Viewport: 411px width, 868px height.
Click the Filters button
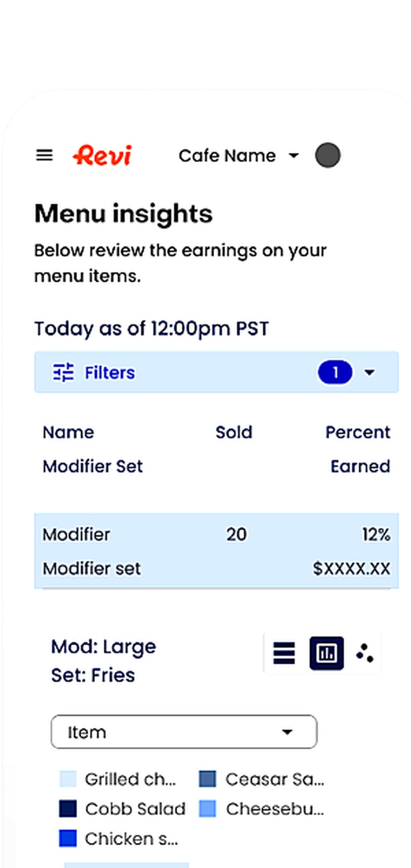click(x=109, y=372)
